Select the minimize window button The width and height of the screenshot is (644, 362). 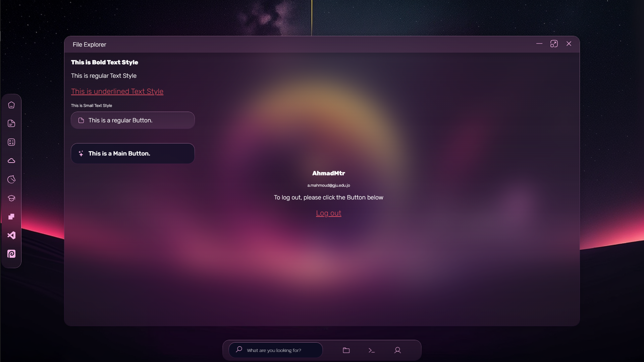tap(539, 44)
